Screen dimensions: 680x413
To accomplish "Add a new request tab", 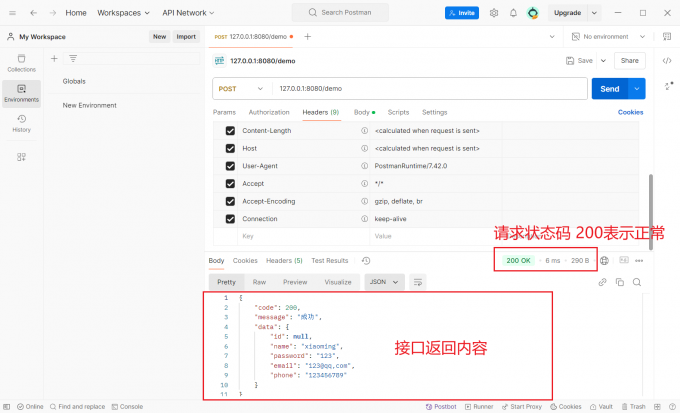I will click(307, 37).
